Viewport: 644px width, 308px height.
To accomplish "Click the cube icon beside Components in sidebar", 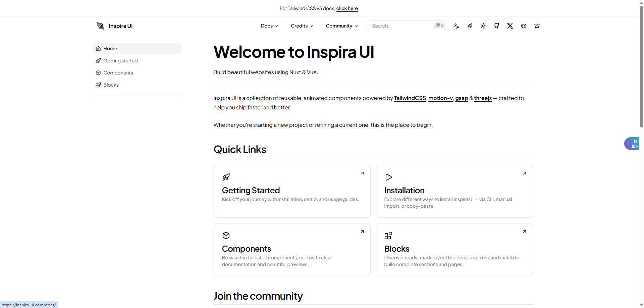I will pos(98,73).
